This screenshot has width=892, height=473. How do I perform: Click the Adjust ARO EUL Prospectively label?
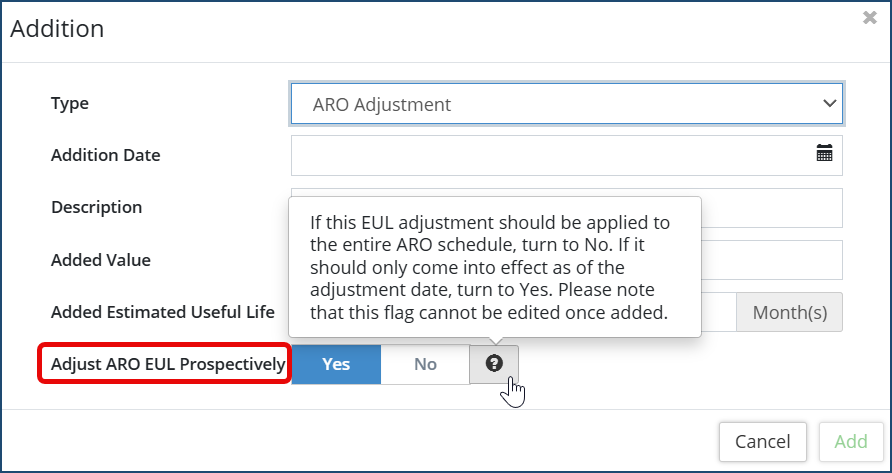coord(168,364)
